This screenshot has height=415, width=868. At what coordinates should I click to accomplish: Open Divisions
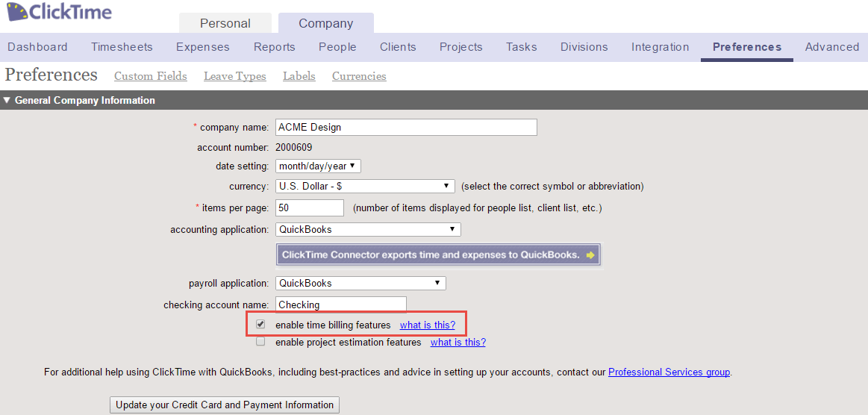point(584,47)
